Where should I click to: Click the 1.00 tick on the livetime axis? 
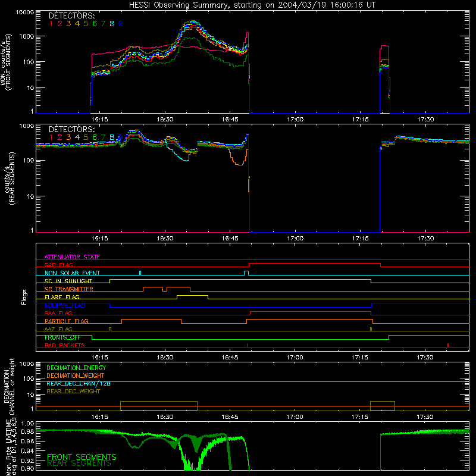click(27, 424)
